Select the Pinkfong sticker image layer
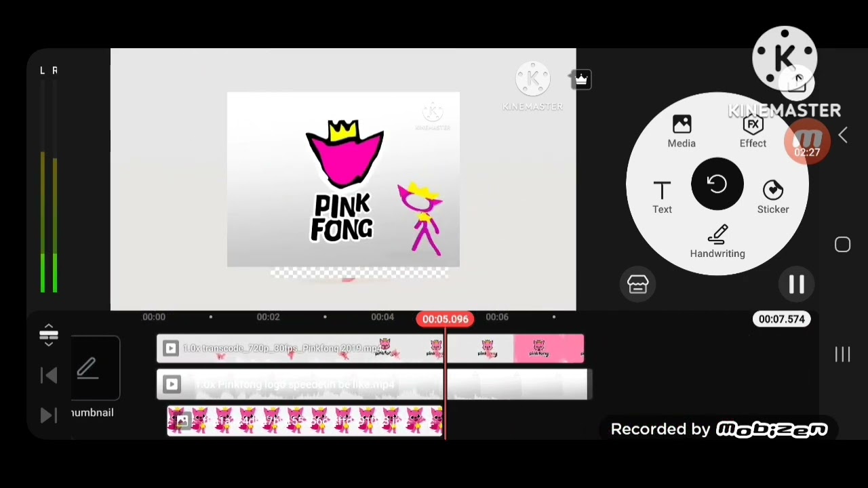The image size is (868, 488). tap(304, 421)
